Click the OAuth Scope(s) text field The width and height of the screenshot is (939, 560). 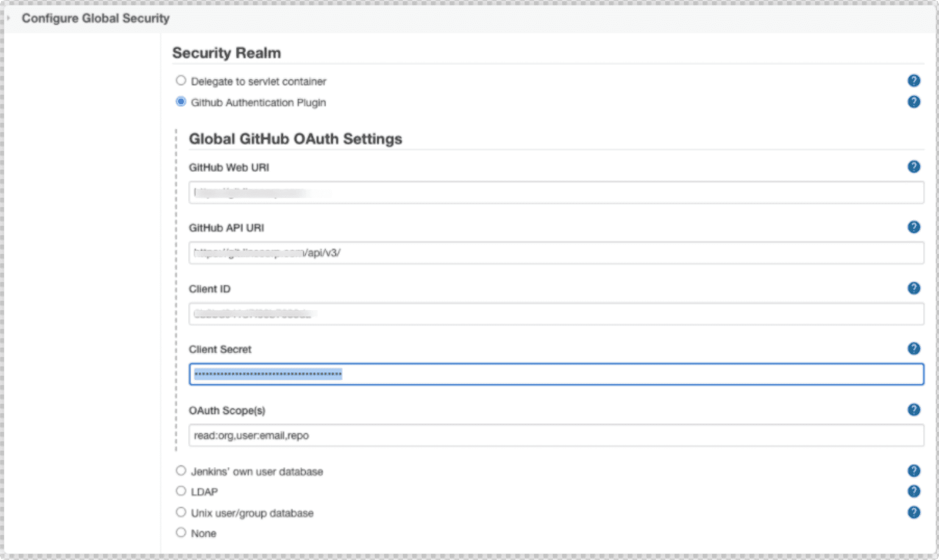[556, 436]
